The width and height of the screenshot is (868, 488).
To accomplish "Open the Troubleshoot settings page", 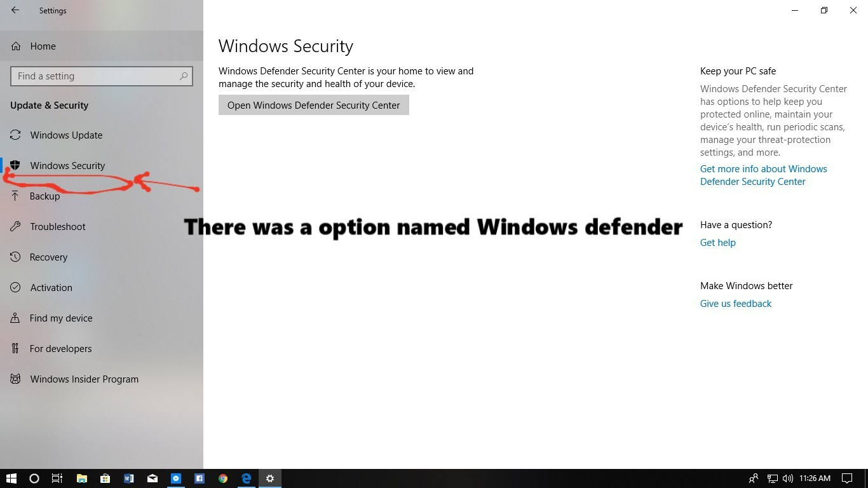I will tap(102, 227).
